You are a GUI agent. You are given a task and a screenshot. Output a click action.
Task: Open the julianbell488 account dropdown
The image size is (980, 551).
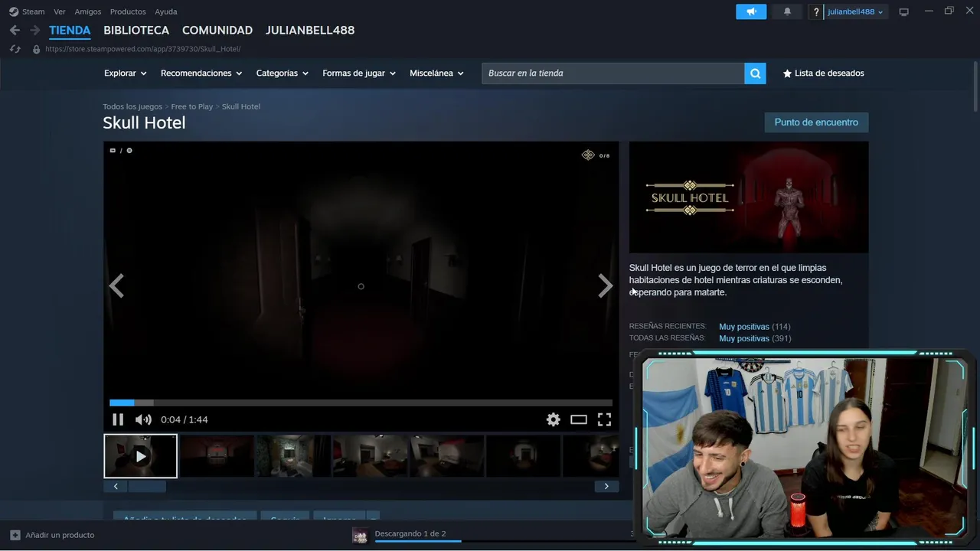(x=855, y=11)
